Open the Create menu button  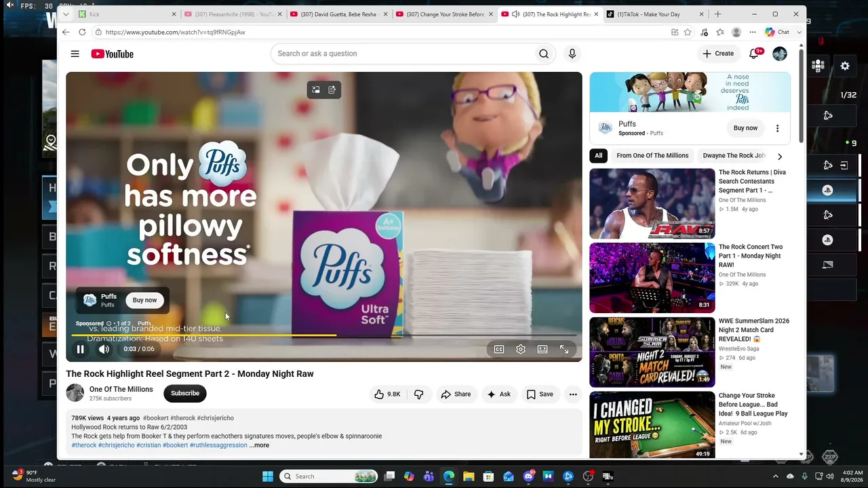[x=718, y=54]
